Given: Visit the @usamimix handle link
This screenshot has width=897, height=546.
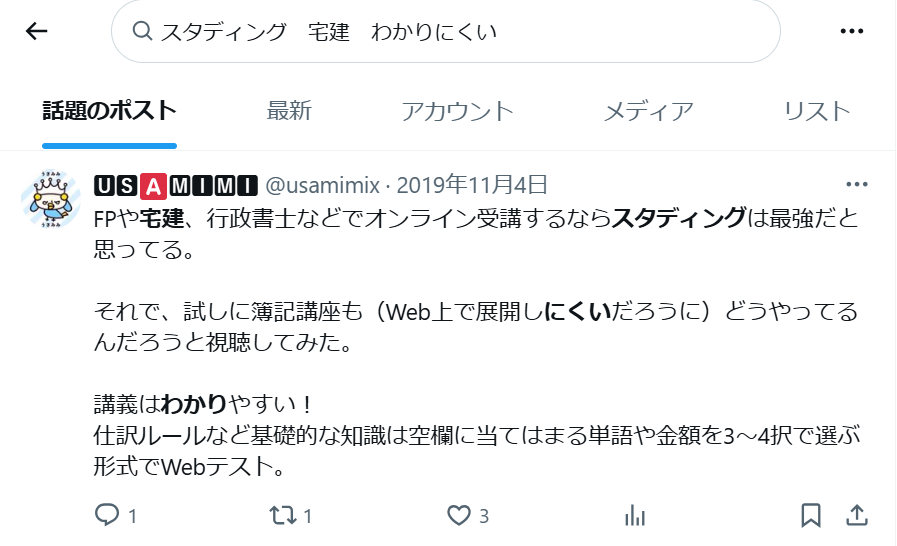Looking at the screenshot, I should tap(323, 185).
